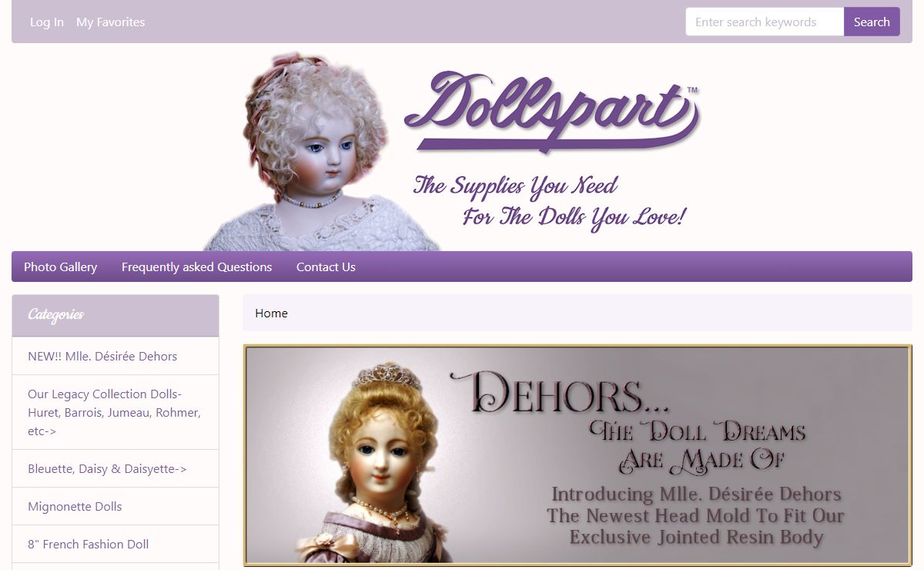Click the tagline "The Supplies You Need"
The height and width of the screenshot is (570, 924).
[x=515, y=186]
